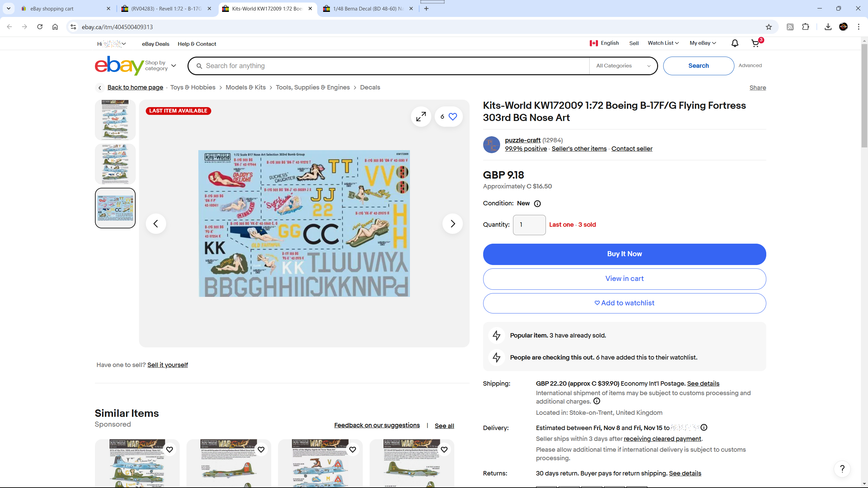Show delivery estimate info icon

point(704,428)
